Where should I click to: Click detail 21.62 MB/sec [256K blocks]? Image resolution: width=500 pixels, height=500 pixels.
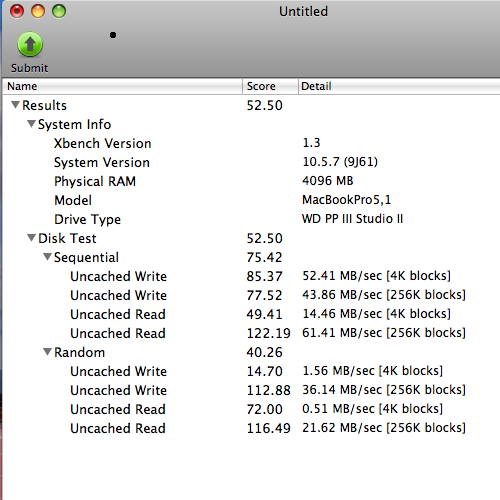tap(384, 428)
